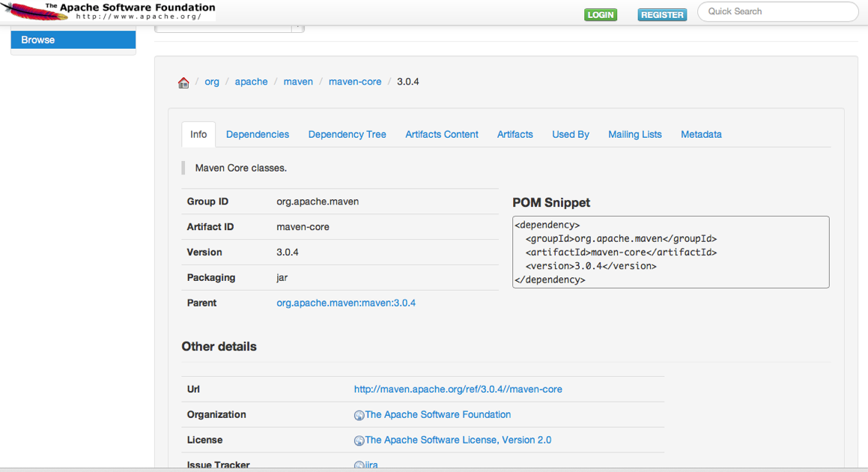Open the Mailing Lists tab
This screenshot has height=472, width=868.
click(x=634, y=135)
